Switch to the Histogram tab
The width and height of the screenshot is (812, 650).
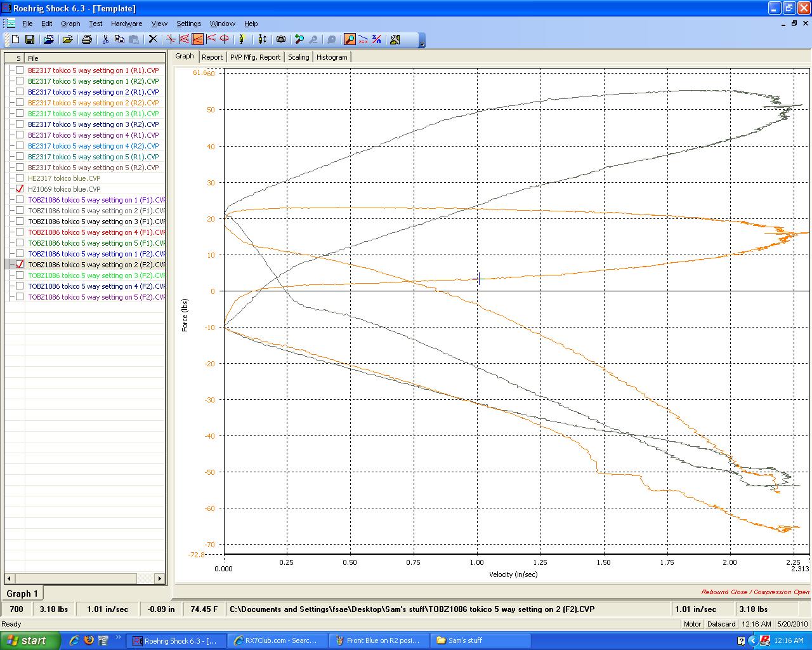[x=332, y=57]
